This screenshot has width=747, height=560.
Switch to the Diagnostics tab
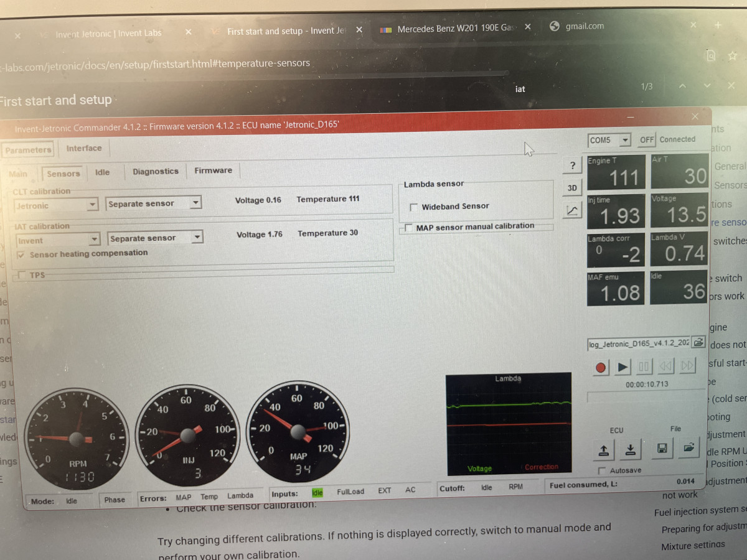[155, 172]
